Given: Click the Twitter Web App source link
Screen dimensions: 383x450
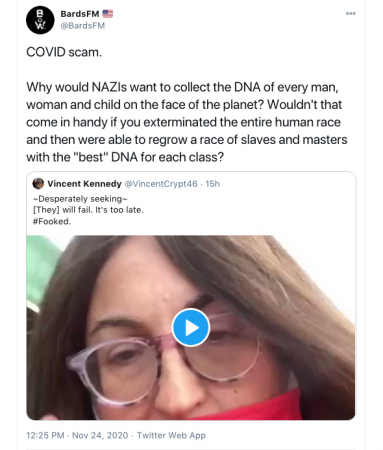Looking at the screenshot, I should pyautogui.click(x=171, y=435).
